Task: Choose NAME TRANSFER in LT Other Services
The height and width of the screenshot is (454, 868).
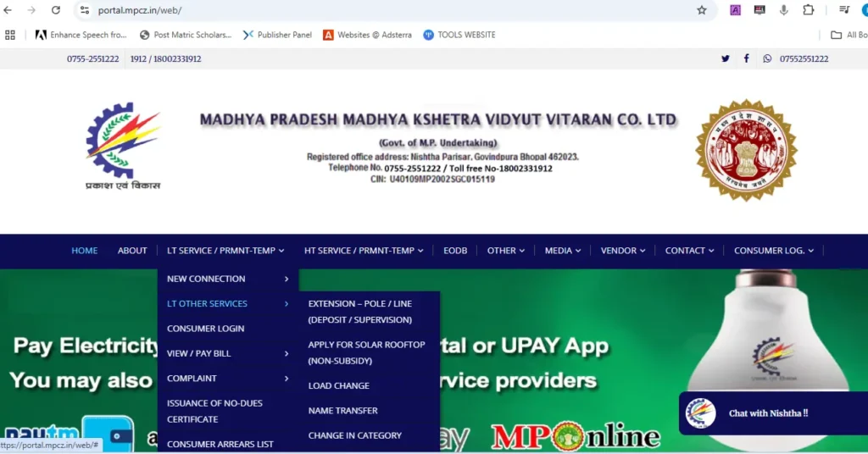Action: (343, 411)
